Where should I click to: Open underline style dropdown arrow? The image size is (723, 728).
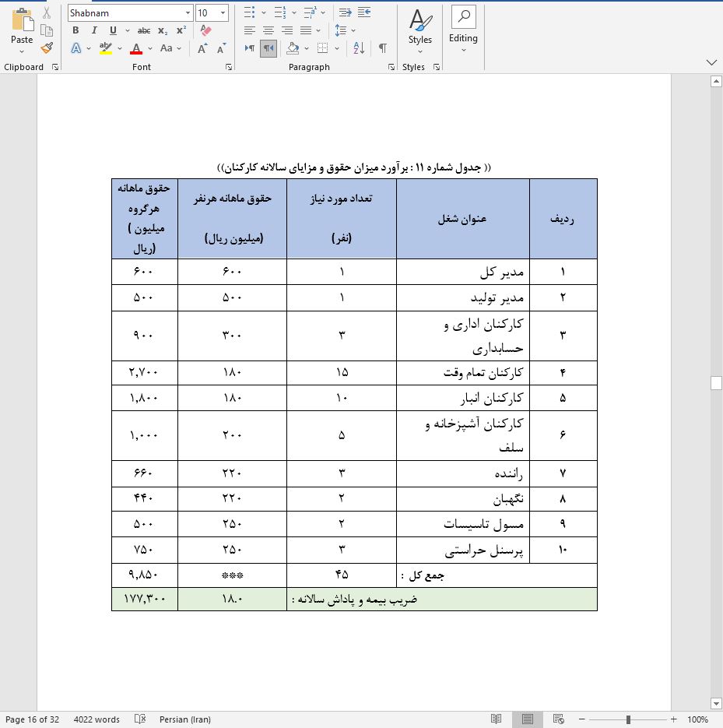click(x=127, y=30)
